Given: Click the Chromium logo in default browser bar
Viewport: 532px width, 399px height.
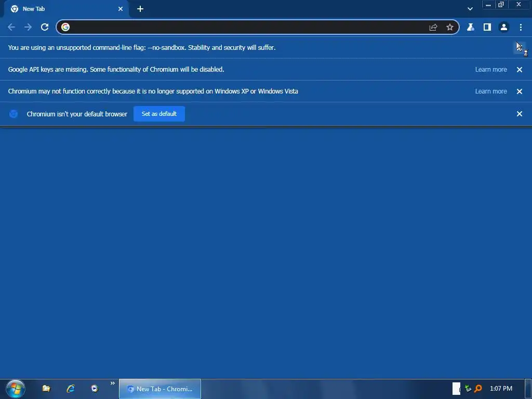Looking at the screenshot, I should pos(14,114).
